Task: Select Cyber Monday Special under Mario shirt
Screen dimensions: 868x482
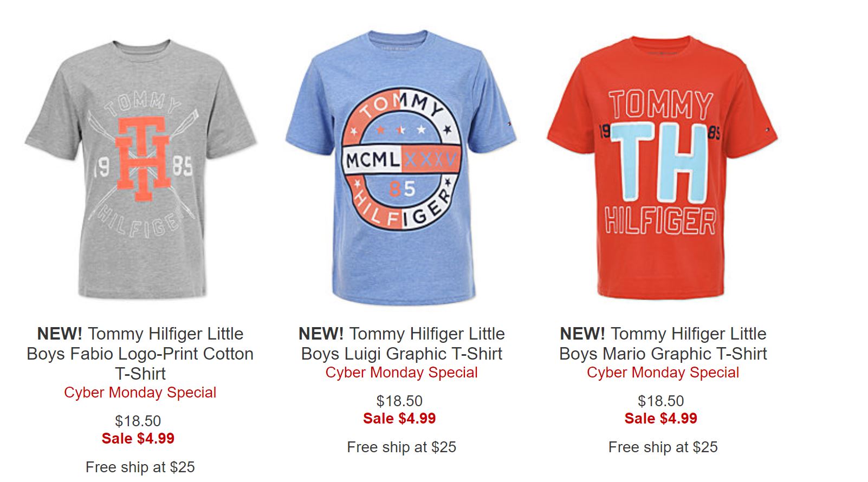Action: 663,373
